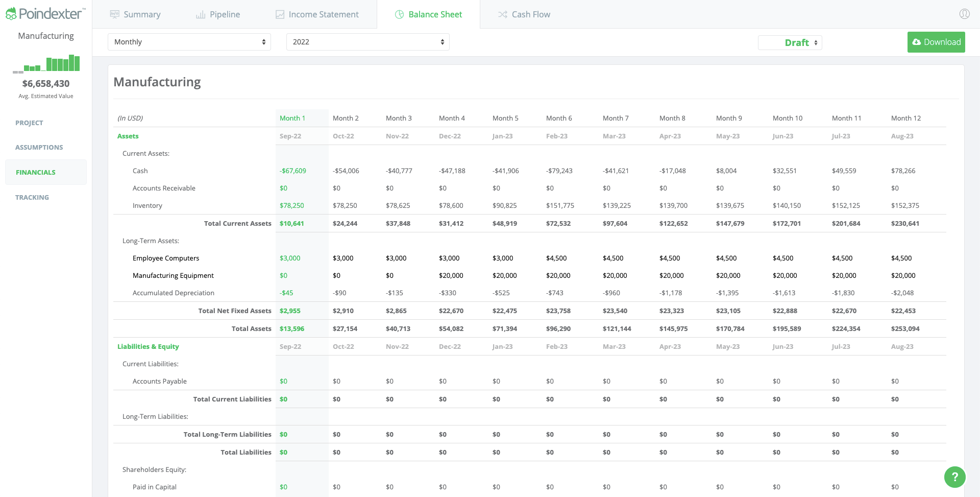Open the ASSUMPTIONS sidebar section

tap(39, 147)
